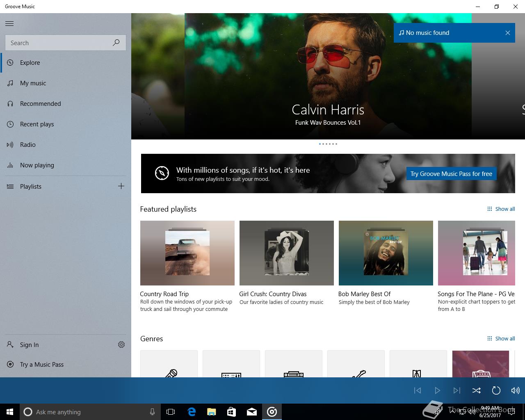Toggle repeat mode
This screenshot has height=420, width=525.
point(496,390)
